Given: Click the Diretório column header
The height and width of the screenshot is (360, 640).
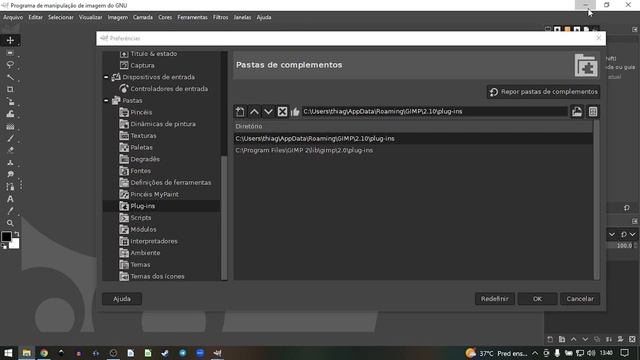Looking at the screenshot, I should (413, 127).
